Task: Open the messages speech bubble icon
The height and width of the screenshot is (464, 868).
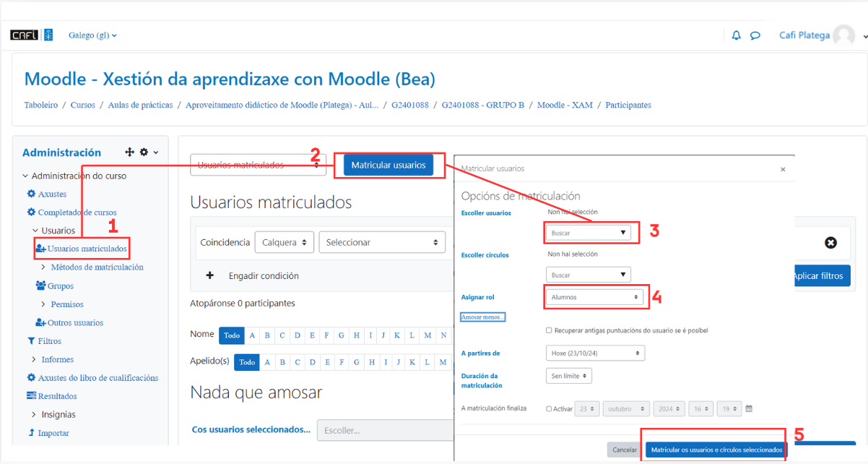Action: [x=755, y=35]
